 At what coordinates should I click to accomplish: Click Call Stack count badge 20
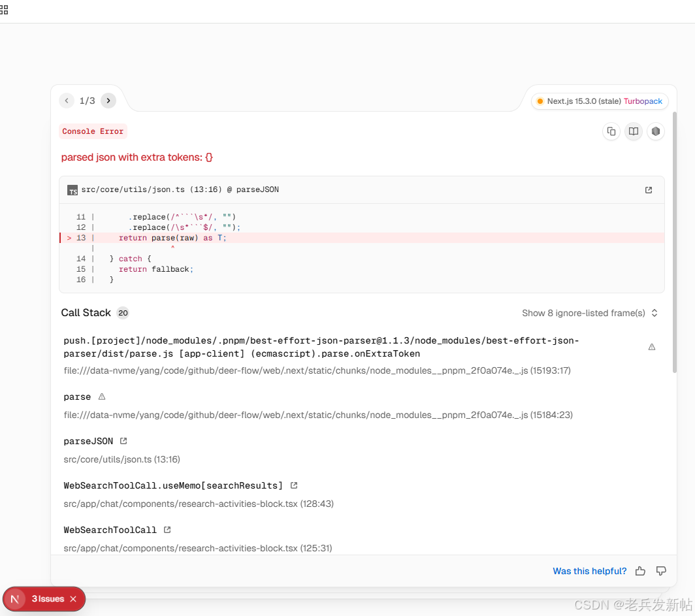[x=123, y=313]
